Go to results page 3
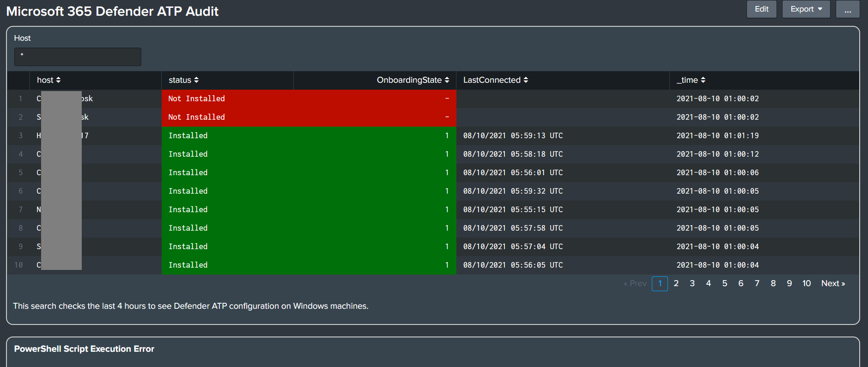Screen dimensions: 868x367 coord(692,283)
